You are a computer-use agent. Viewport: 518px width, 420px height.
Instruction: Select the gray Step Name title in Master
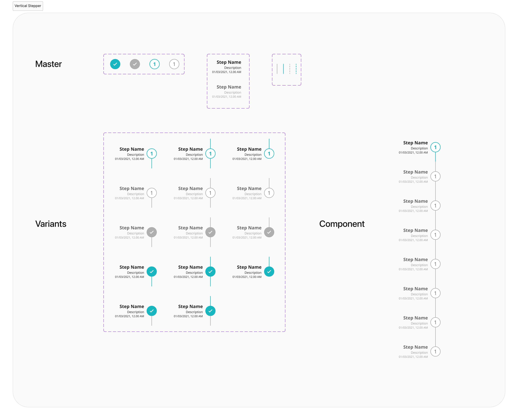click(229, 87)
